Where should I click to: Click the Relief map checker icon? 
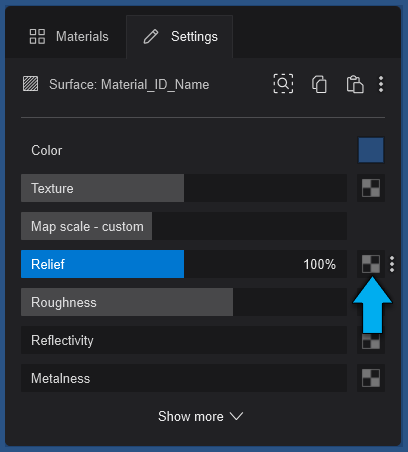(371, 264)
